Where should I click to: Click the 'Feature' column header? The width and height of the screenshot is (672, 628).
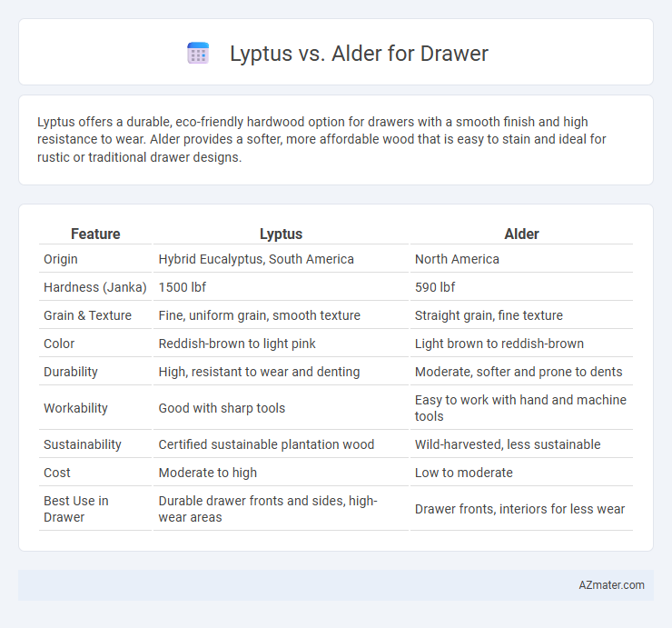point(95,234)
